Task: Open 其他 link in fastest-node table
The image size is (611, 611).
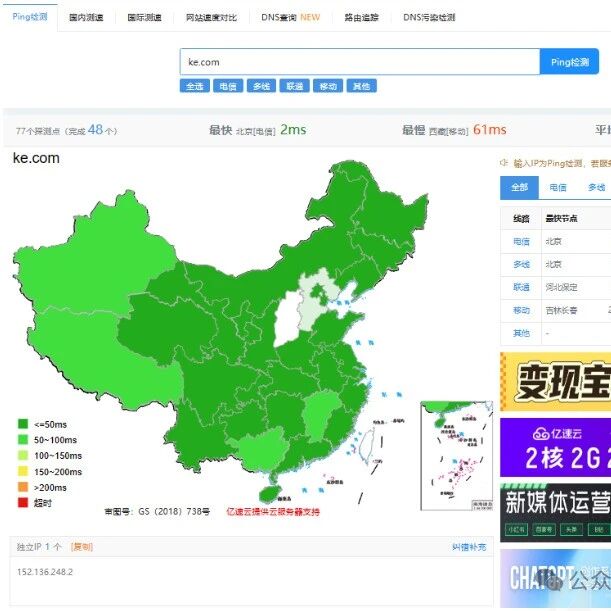Action: (x=521, y=333)
